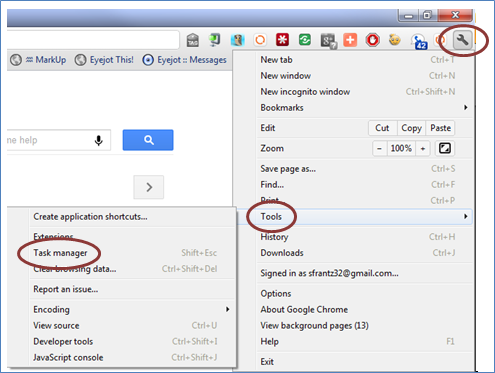
Task: Click the extension icon with badge 42
Action: click(x=419, y=42)
